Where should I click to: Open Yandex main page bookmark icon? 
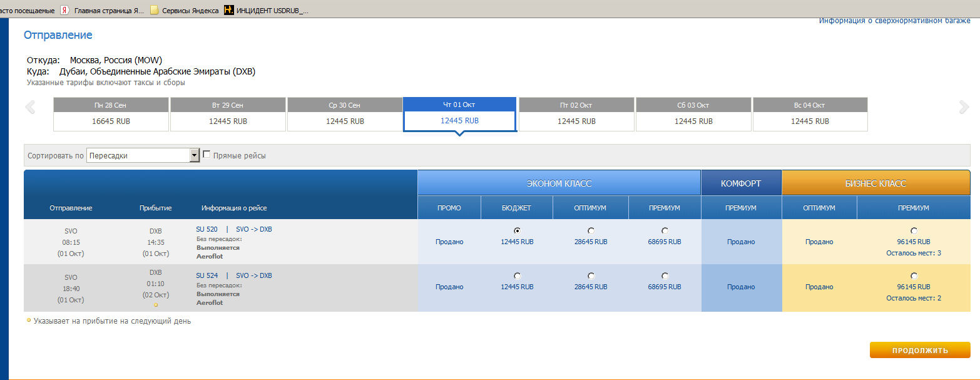tap(64, 10)
